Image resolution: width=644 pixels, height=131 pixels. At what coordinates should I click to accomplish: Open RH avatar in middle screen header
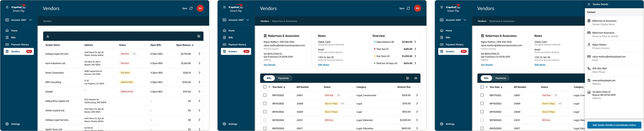(418, 8)
